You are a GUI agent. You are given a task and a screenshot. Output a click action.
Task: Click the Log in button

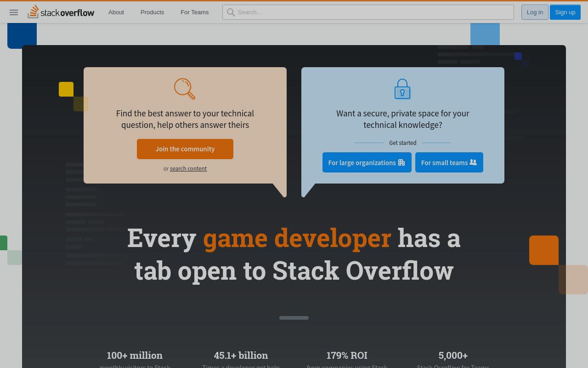pyautogui.click(x=535, y=12)
